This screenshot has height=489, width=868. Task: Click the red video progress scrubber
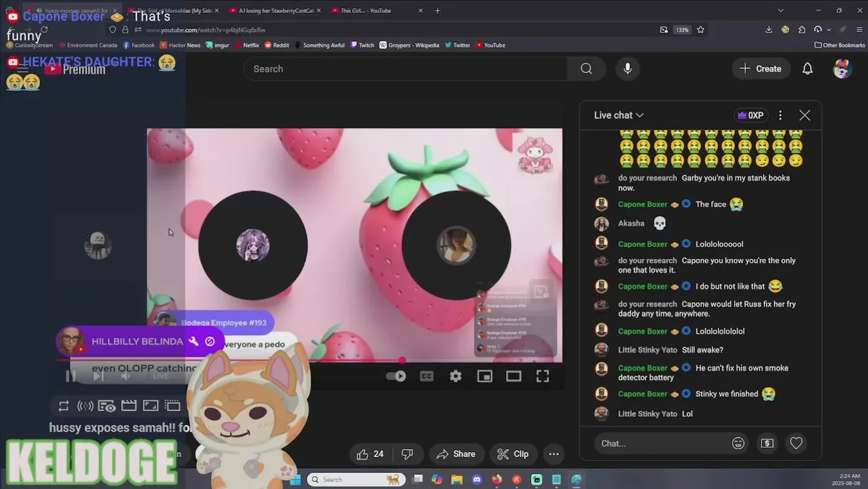(x=402, y=361)
